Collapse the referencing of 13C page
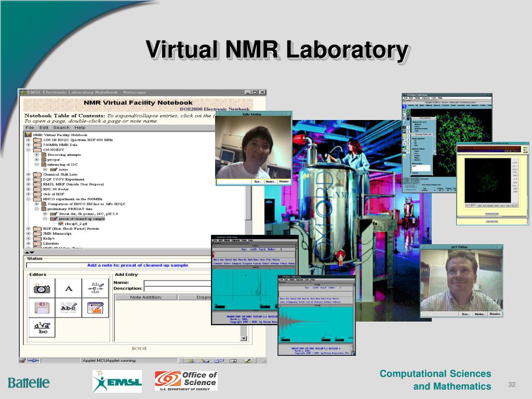The height and width of the screenshot is (399, 532). click(37, 165)
